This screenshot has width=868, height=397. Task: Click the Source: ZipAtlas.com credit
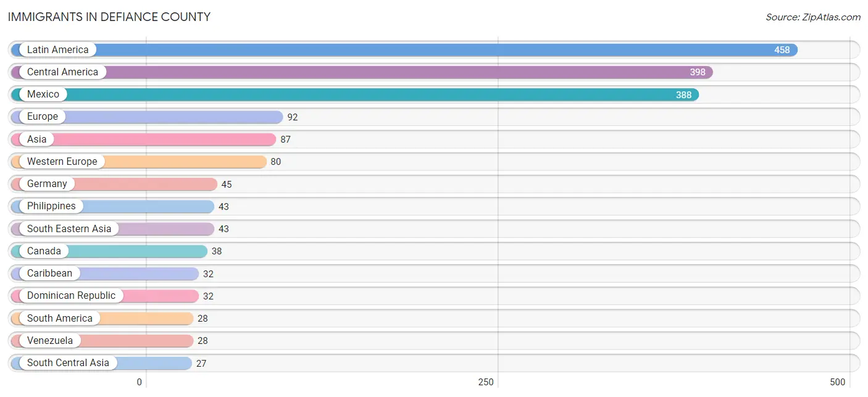813,17
